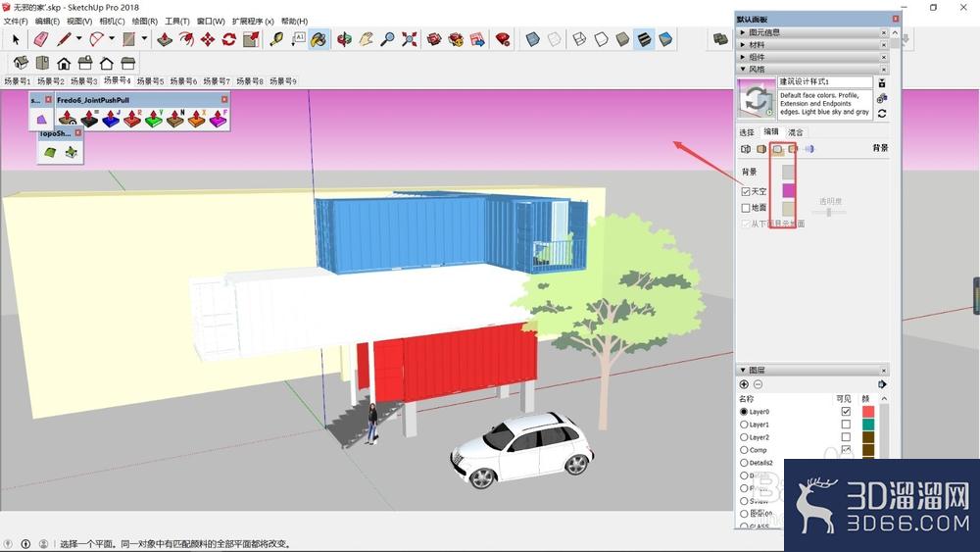Viewport: 980px width, 552px height.
Task: Collapse the 风格 panel
Action: click(813, 69)
